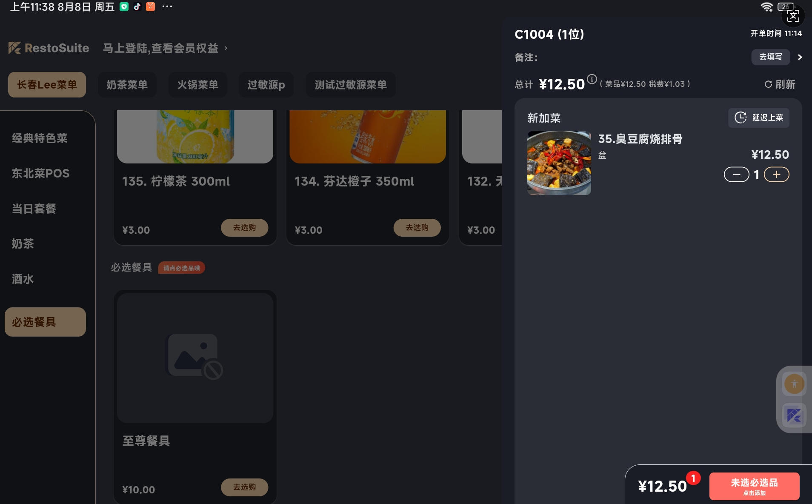Click the 延迟上菜 clock button
812x504 pixels.
(x=758, y=117)
